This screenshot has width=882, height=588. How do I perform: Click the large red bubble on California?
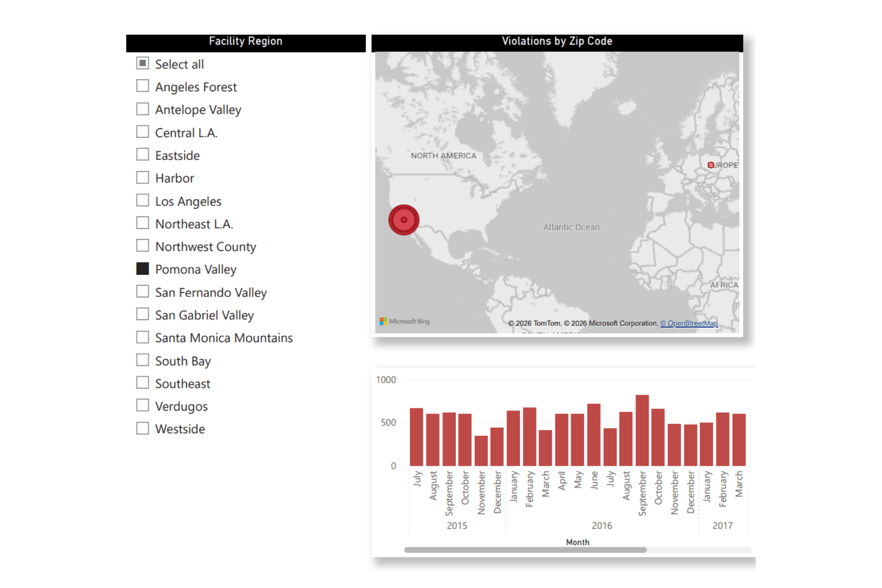[404, 220]
